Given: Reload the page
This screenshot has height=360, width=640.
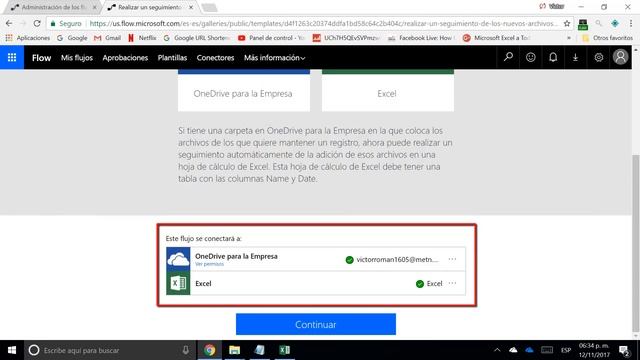Looking at the screenshot, I should (37, 24).
